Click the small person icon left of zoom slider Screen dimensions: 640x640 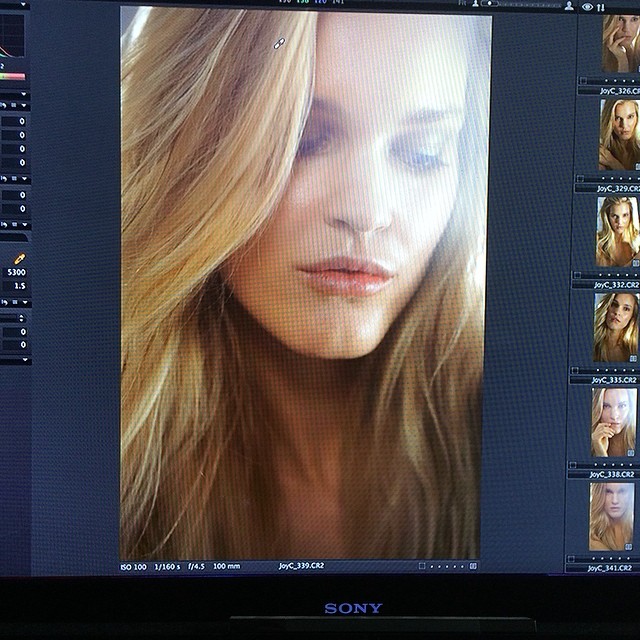[x=475, y=3]
